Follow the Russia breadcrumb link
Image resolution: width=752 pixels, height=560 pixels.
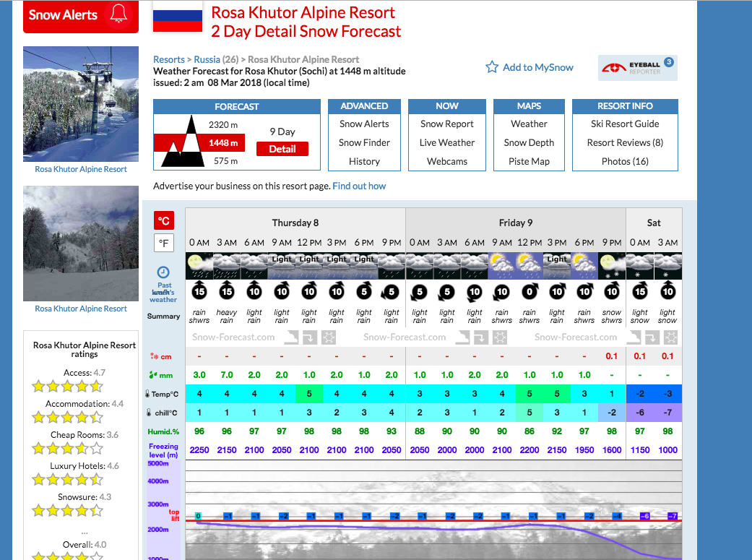207,59
